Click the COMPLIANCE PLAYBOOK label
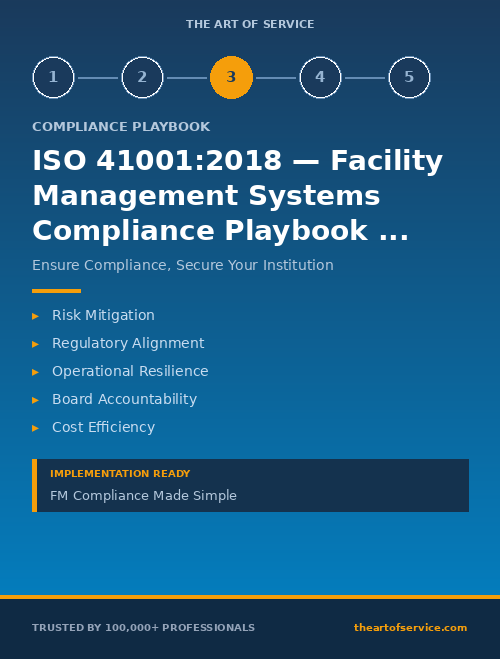Image resolution: width=500 pixels, height=659 pixels. [121, 127]
